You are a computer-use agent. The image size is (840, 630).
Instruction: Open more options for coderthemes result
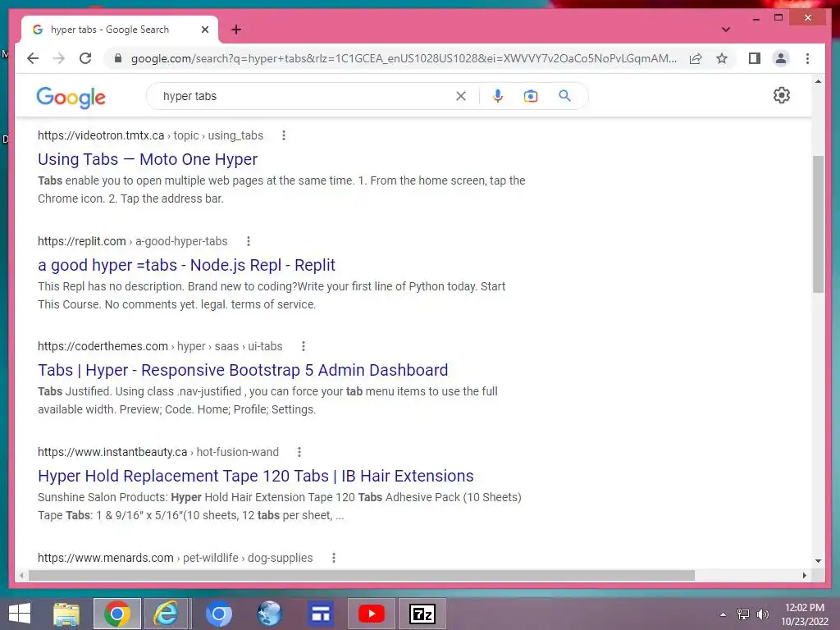pyautogui.click(x=304, y=346)
